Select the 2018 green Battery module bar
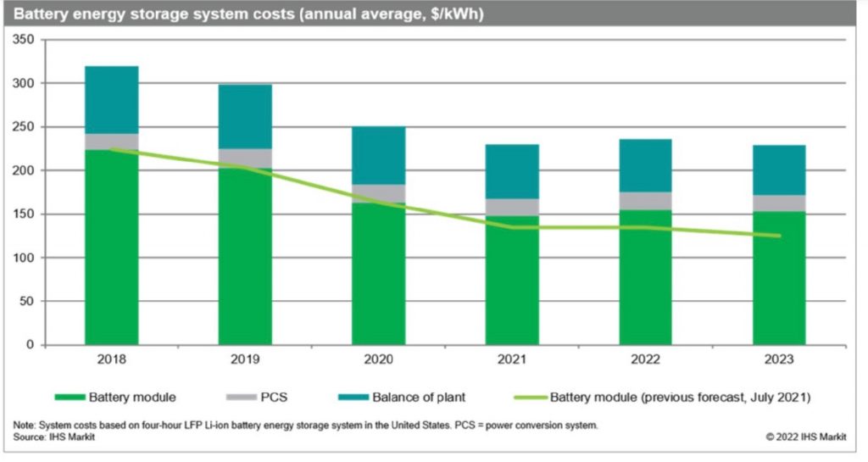868x462 pixels. click(x=112, y=254)
